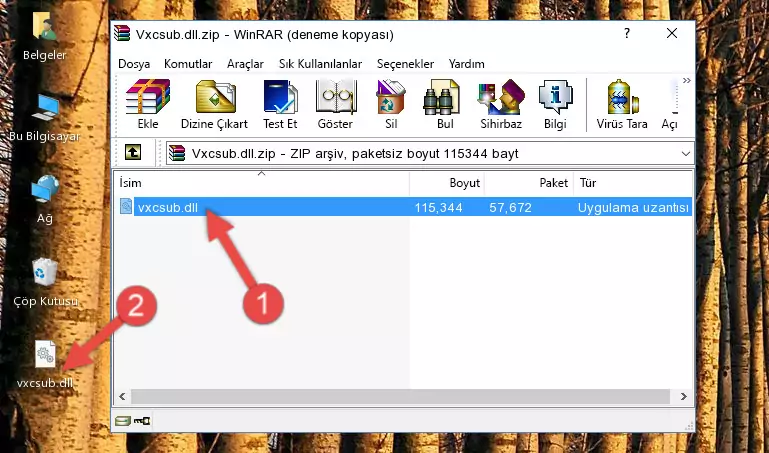
Task: Select the vxcsub.dll file in archive
Action: tap(404, 207)
